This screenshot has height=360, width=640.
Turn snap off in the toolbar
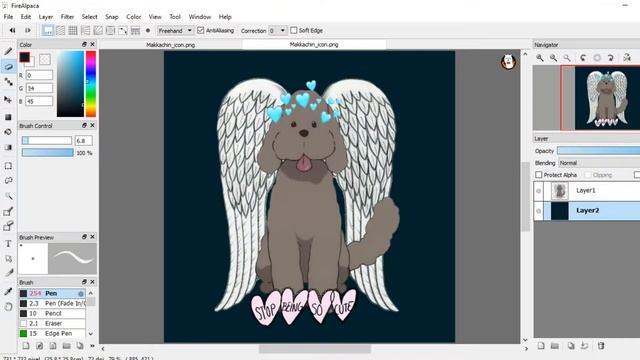pos(48,31)
